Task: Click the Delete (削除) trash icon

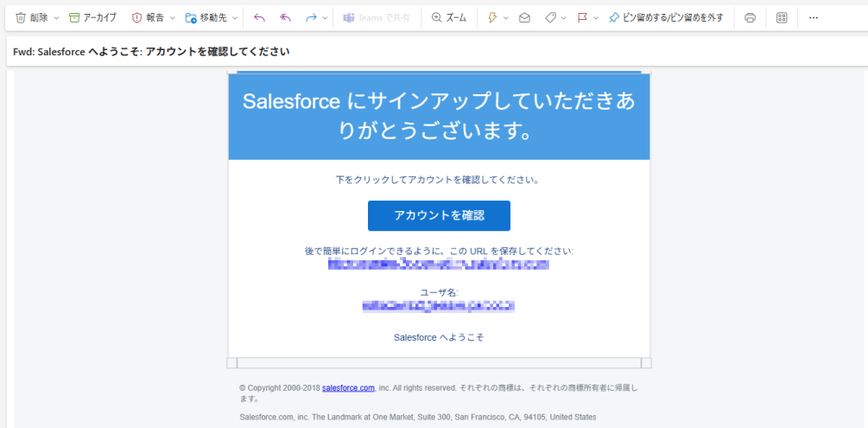Action: pyautogui.click(x=21, y=17)
